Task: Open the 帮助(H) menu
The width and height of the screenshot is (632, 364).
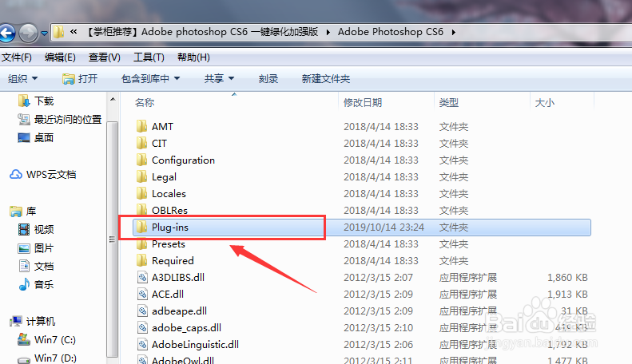Action: point(193,57)
